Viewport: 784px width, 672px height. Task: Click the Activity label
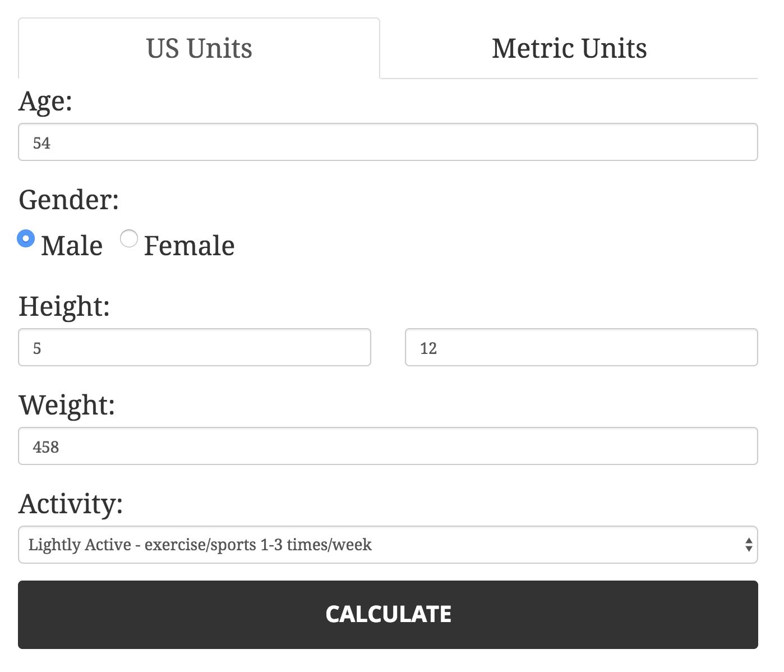tap(71, 504)
